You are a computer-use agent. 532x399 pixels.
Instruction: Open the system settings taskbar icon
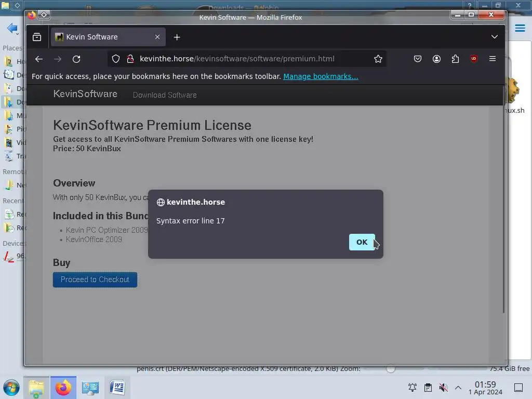[90, 388]
